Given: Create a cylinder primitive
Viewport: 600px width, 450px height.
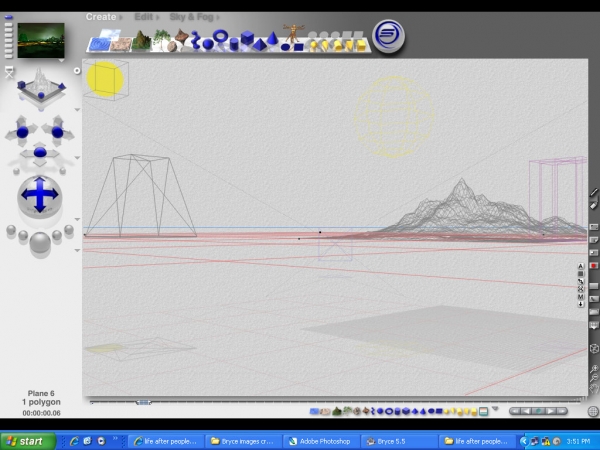Looking at the screenshot, I should 234,44.
